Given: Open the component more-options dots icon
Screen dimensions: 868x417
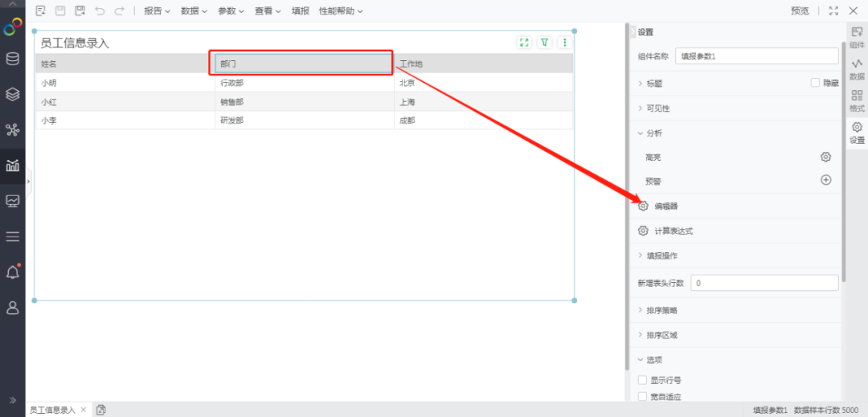Looking at the screenshot, I should coord(565,42).
